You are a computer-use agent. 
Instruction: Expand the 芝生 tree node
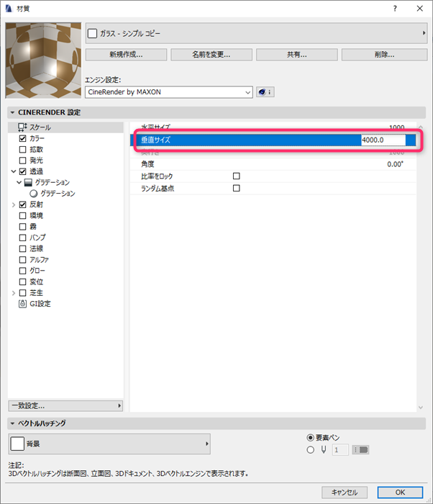pyautogui.click(x=14, y=293)
